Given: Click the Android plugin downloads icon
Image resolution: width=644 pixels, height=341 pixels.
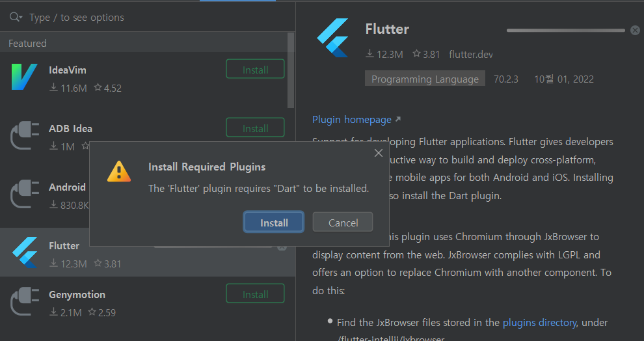Looking at the screenshot, I should (53, 204).
